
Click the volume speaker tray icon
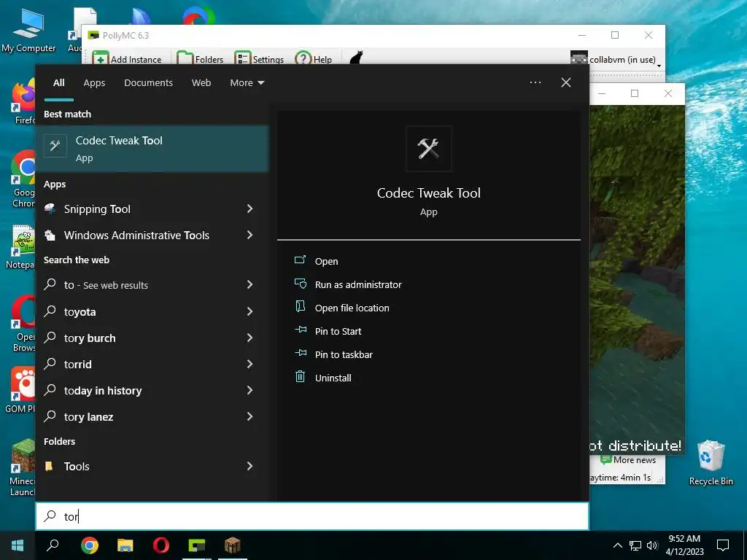coord(652,545)
